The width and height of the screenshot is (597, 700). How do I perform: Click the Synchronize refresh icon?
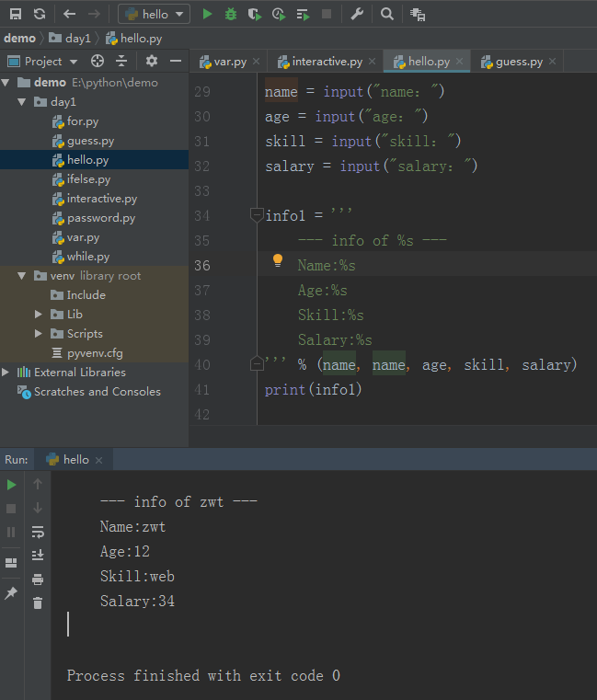point(40,15)
